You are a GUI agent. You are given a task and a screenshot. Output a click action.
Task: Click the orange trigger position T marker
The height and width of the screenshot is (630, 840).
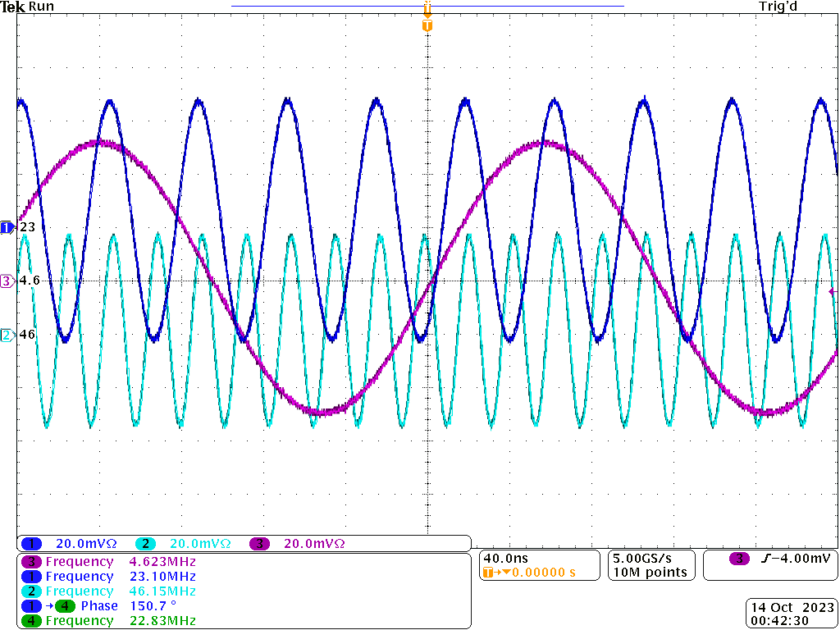pyautogui.click(x=427, y=25)
